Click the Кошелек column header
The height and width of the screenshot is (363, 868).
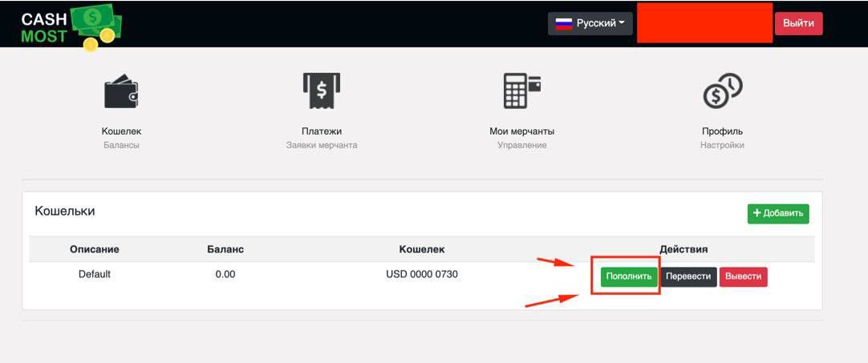pyautogui.click(x=422, y=249)
